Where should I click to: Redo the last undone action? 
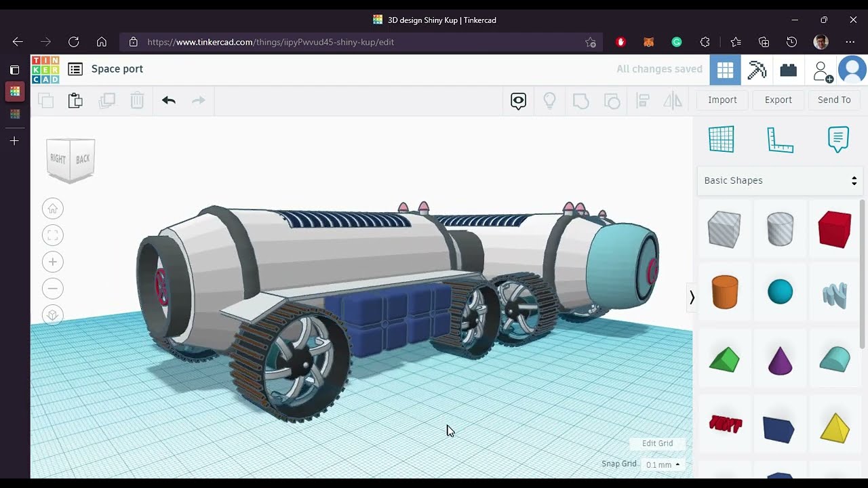pyautogui.click(x=198, y=100)
